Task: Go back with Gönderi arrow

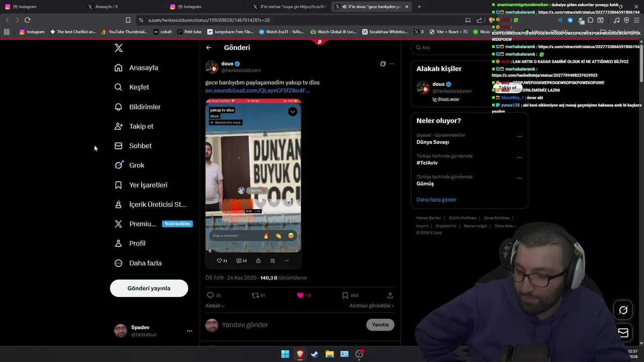Action: [209, 48]
